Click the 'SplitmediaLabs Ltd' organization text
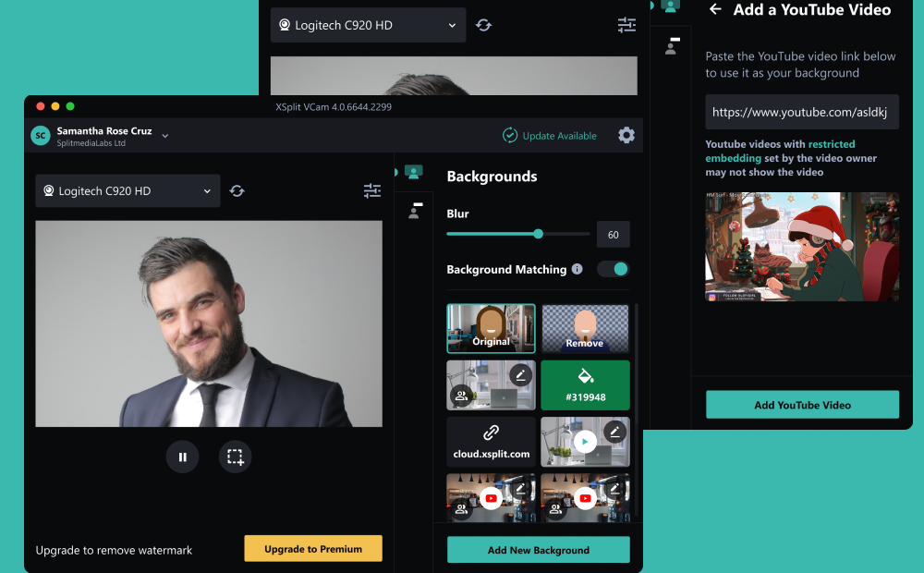Viewport: 924px width, 573px height. [x=91, y=143]
